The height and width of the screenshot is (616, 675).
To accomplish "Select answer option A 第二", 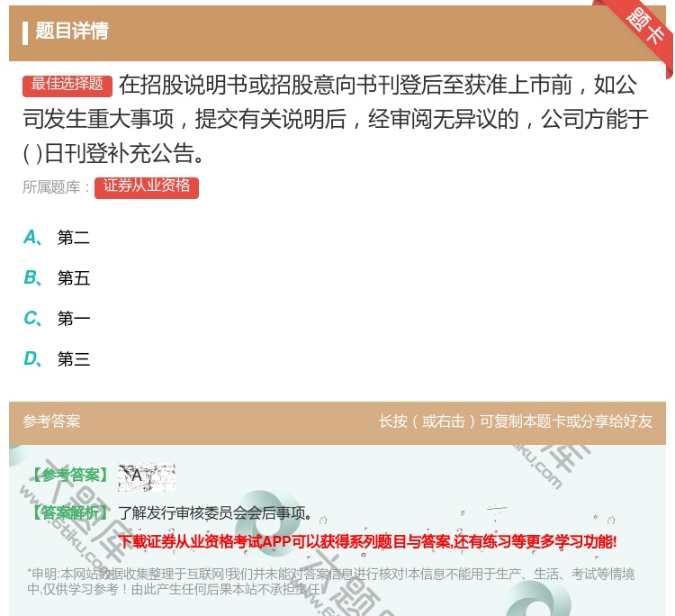I will (x=57, y=238).
